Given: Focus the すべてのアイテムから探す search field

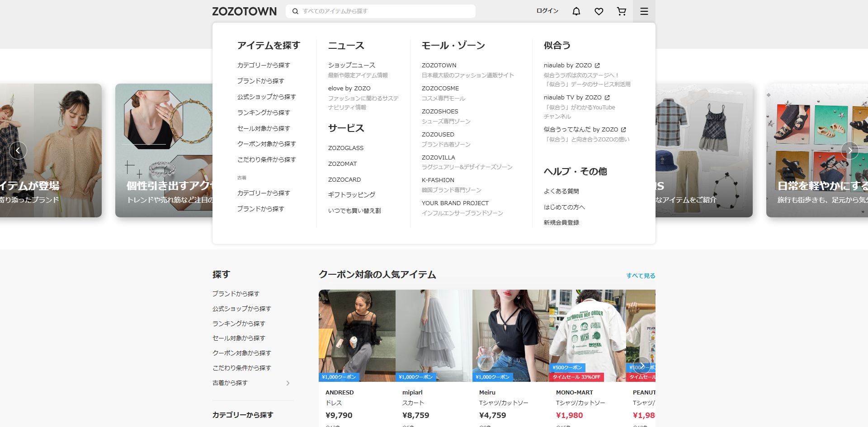Looking at the screenshot, I should tap(381, 11).
